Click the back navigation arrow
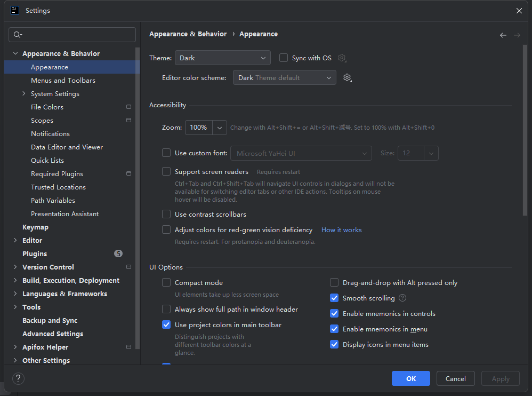Screen dimensions: 532x396 click(503, 35)
